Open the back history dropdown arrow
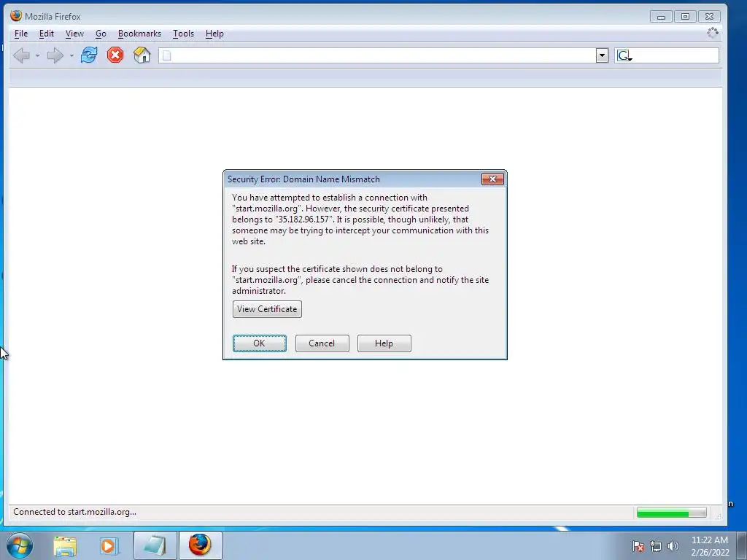The height and width of the screenshot is (560, 747). coord(37,55)
